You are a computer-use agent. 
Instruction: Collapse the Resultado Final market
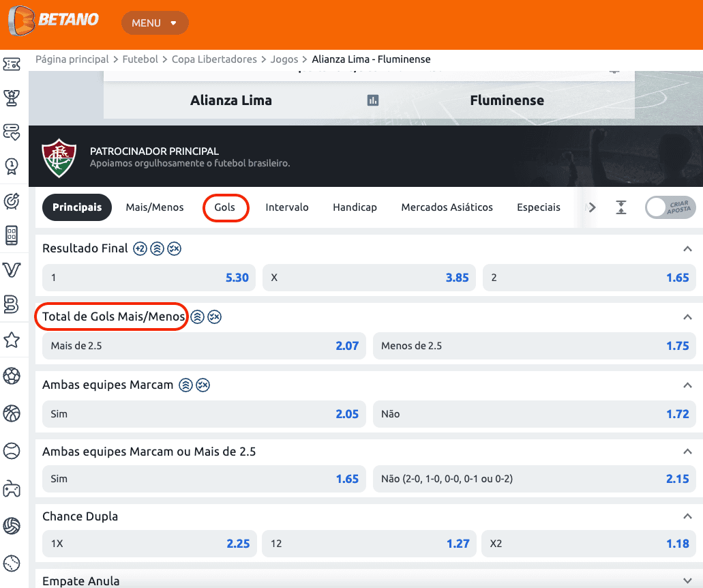coord(687,249)
